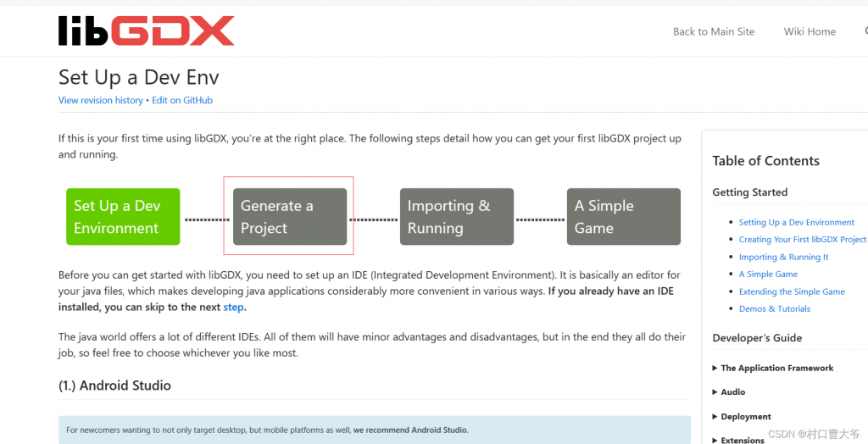The height and width of the screenshot is (444, 868).
Task: Open the A Simple Game step
Action: pyautogui.click(x=623, y=217)
